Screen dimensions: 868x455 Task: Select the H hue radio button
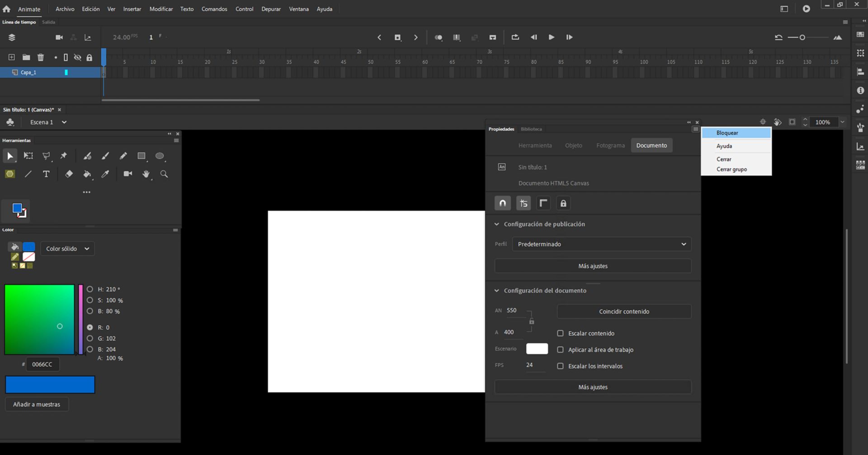[90, 289]
